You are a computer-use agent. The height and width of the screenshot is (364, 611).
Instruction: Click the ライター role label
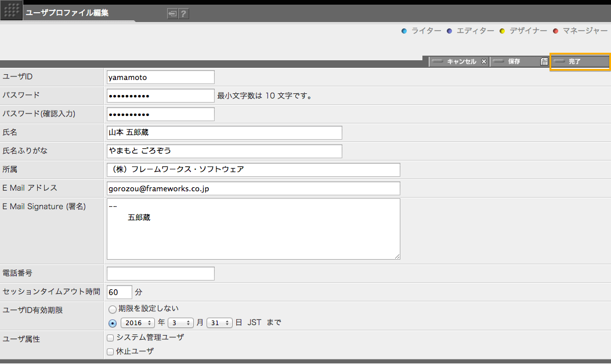click(426, 31)
